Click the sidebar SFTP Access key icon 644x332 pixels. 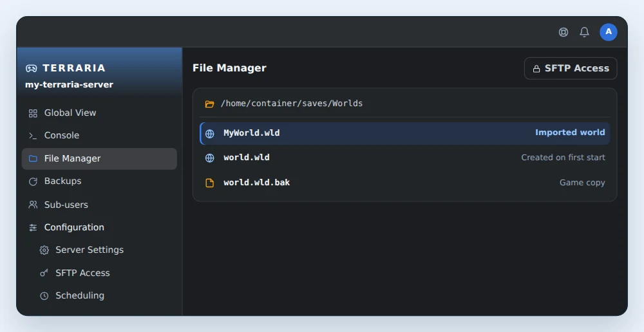point(44,273)
